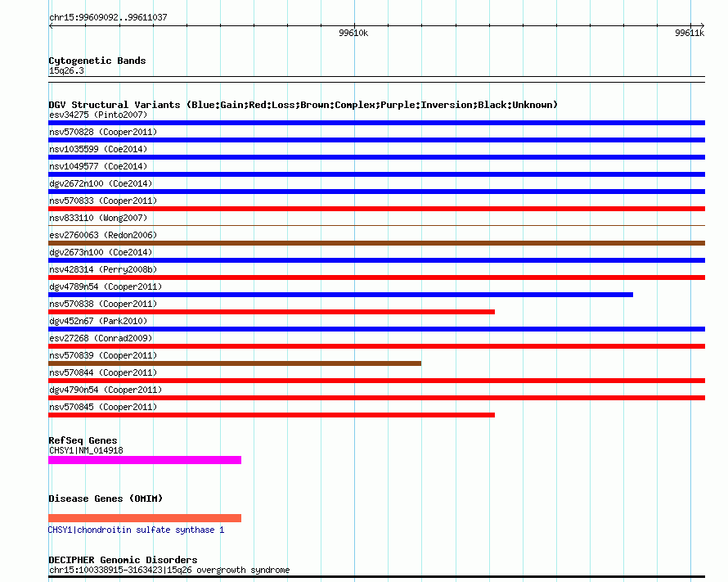This screenshot has height=582, width=728.
Task: Click the 99610k ruler tick label
Action: point(353,33)
